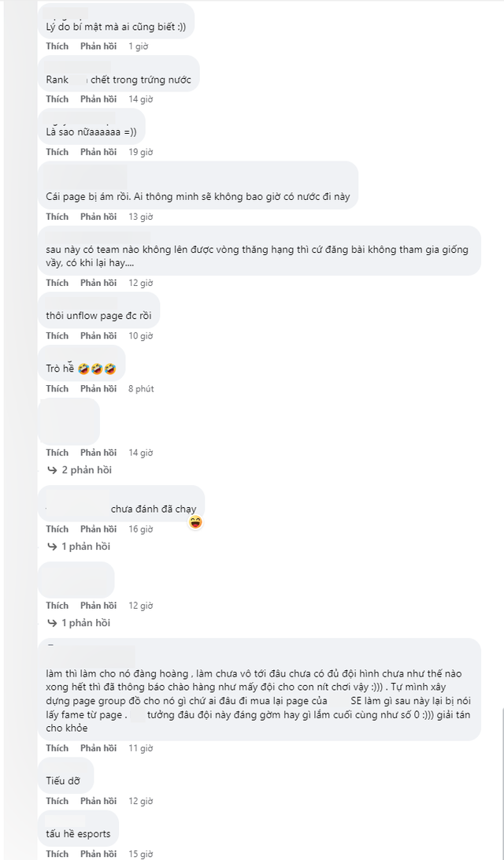504x860 pixels.
Task: Click "Thích" under "tấu hề esports"
Action: [57, 854]
